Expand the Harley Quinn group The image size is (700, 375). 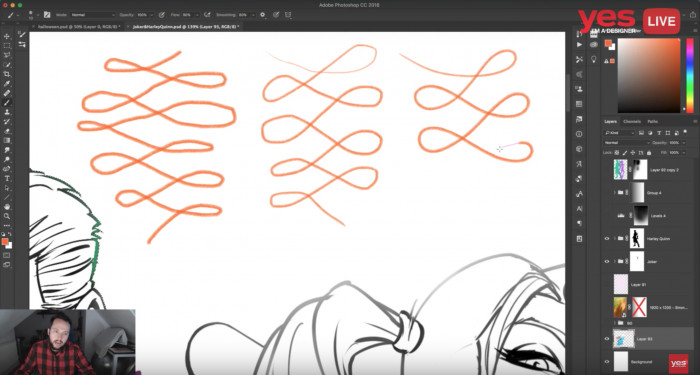(x=615, y=238)
